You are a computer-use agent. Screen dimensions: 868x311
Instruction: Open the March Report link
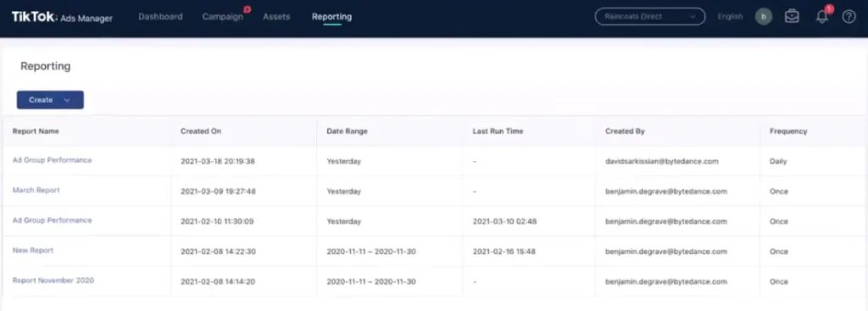coord(36,190)
